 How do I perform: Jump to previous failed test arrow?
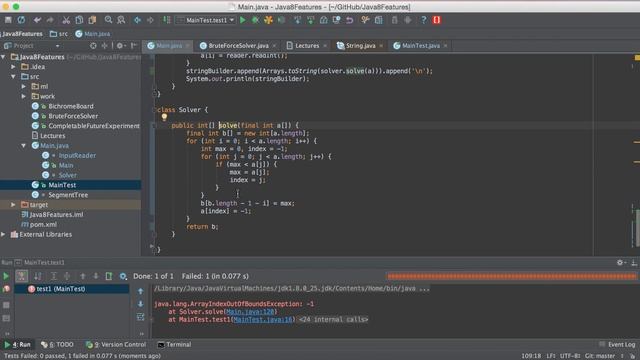pos(82,276)
